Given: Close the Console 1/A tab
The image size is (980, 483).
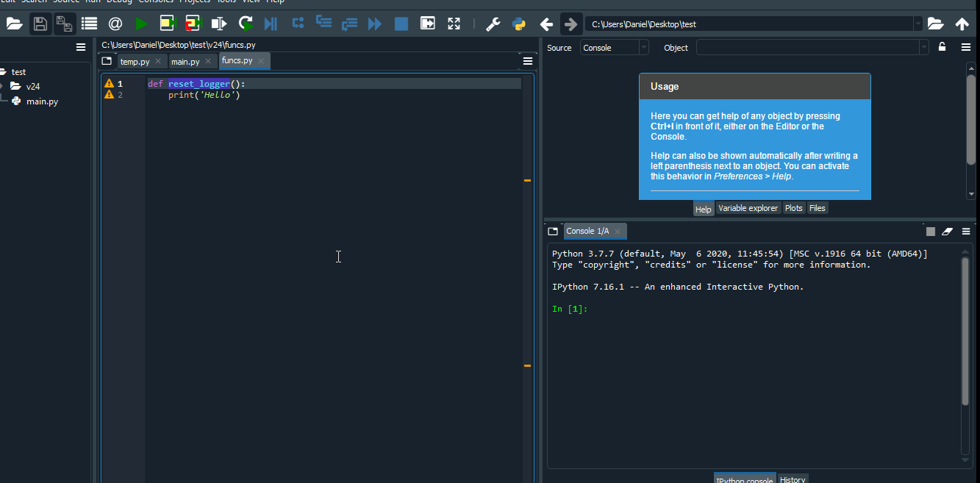Looking at the screenshot, I should click(x=618, y=232).
